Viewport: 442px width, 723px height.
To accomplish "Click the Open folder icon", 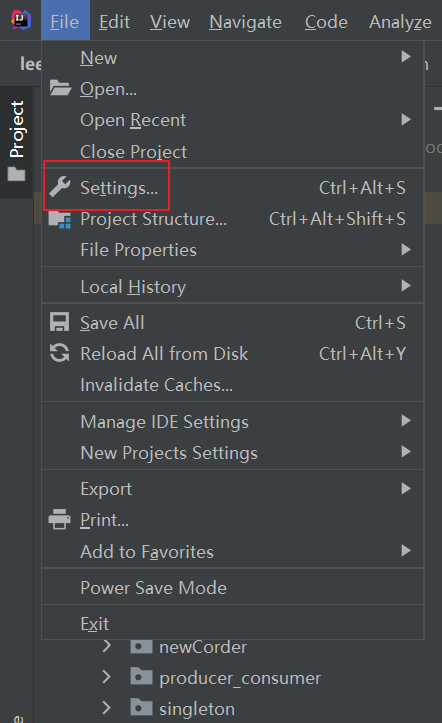I will (x=60, y=88).
